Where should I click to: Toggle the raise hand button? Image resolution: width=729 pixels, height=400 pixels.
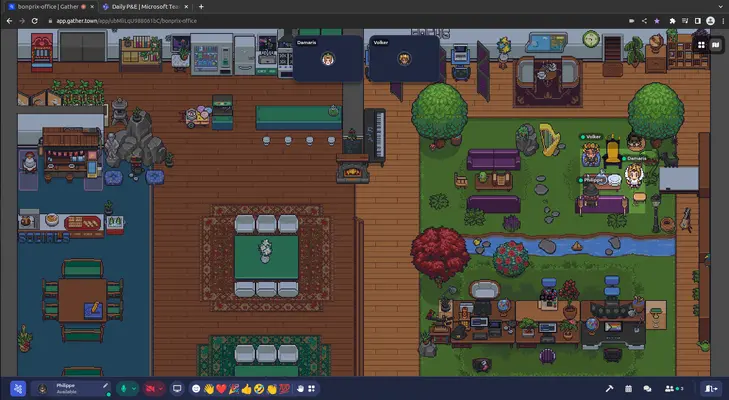299,388
